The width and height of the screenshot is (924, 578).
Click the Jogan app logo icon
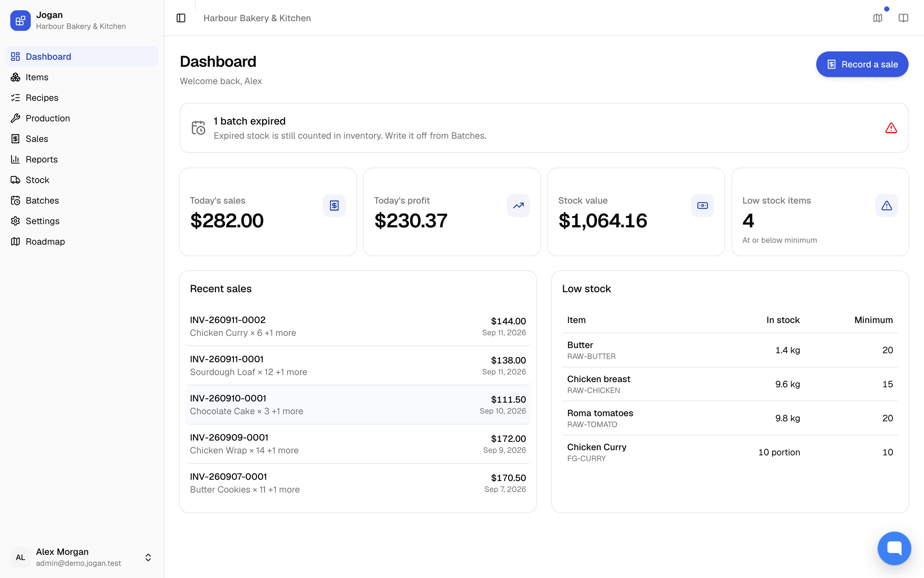pyautogui.click(x=21, y=20)
